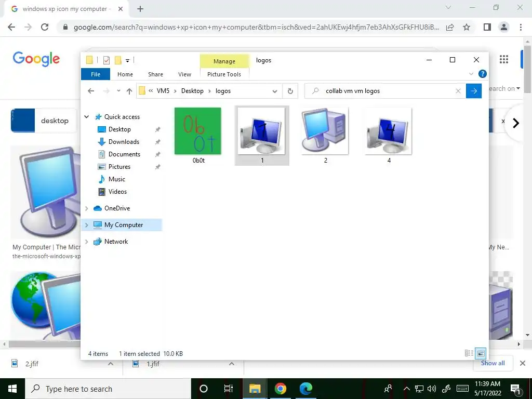Open Explorer help question mark icon
Screen dimensions: 532x399
[x=482, y=74]
